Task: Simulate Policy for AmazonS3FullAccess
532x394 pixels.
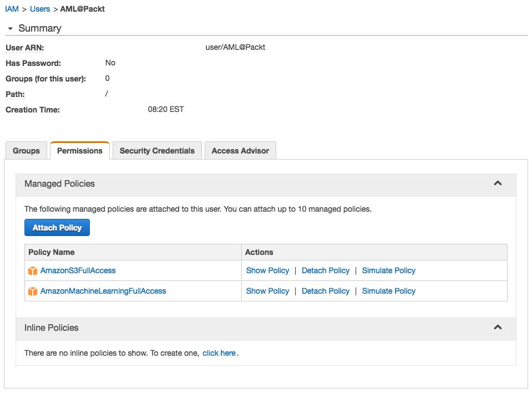Action: 388,270
